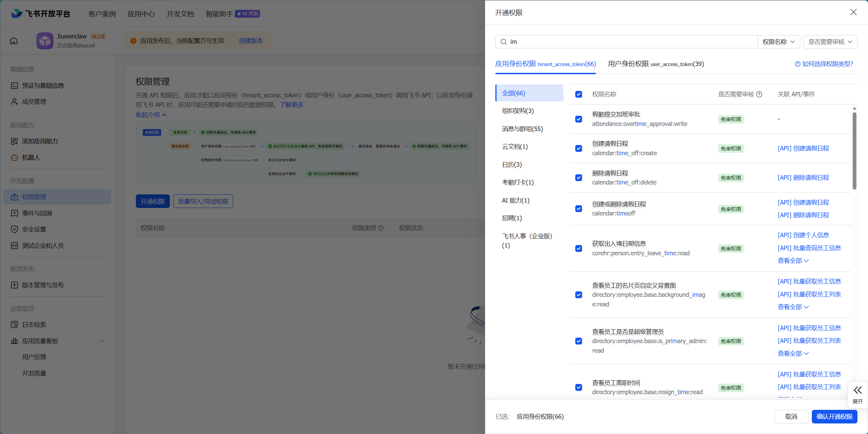Click 确认开通权限 button
868x434 pixels.
click(834, 417)
